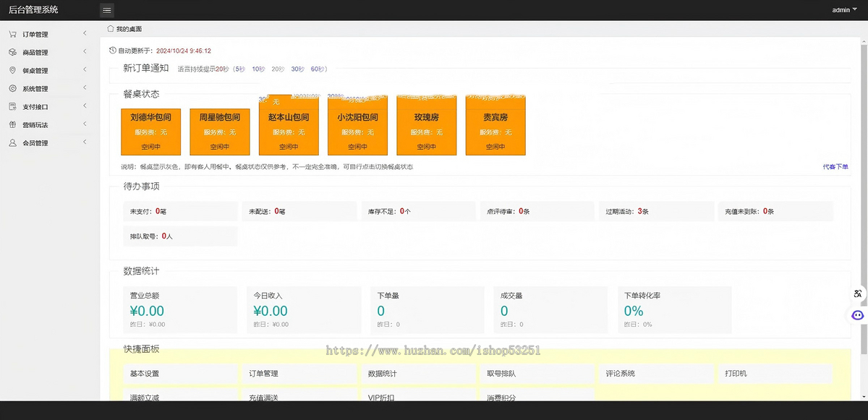Open the 充值未到账 pending item

tap(776, 211)
